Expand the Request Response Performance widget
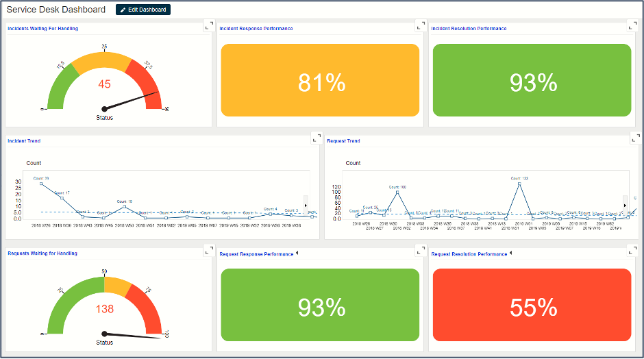The width and height of the screenshot is (644, 359). coord(421,250)
